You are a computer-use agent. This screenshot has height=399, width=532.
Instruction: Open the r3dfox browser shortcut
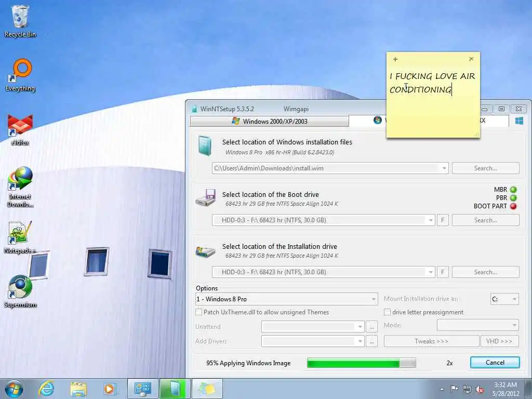point(20,129)
